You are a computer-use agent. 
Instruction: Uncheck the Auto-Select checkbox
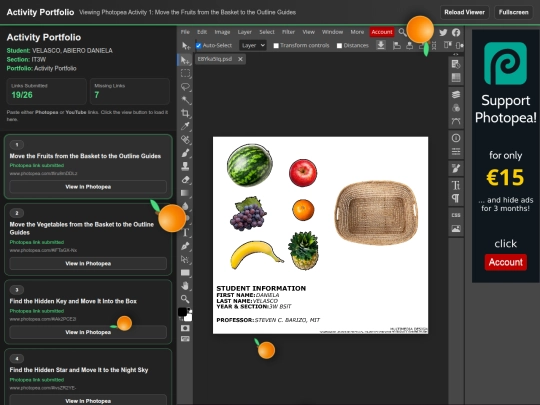198,45
